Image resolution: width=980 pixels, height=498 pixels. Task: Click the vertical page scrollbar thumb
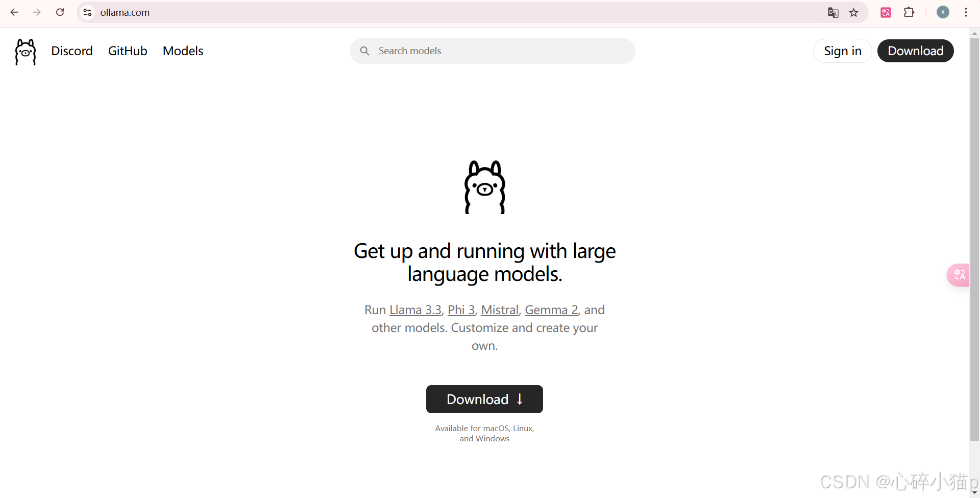[x=974, y=239]
